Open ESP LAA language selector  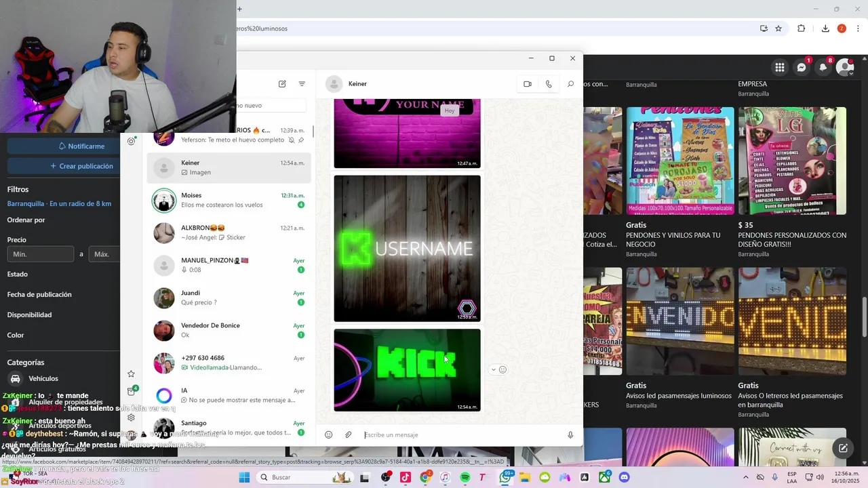click(x=793, y=477)
